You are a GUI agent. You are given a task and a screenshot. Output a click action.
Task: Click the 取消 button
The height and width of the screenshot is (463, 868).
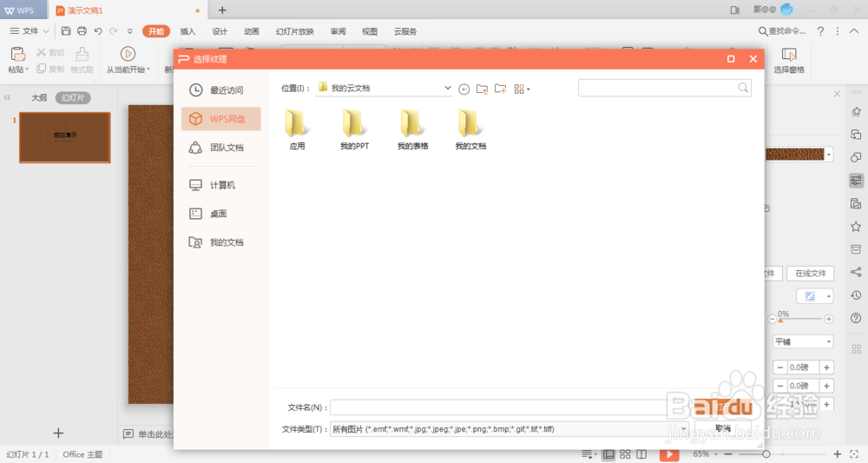(723, 428)
